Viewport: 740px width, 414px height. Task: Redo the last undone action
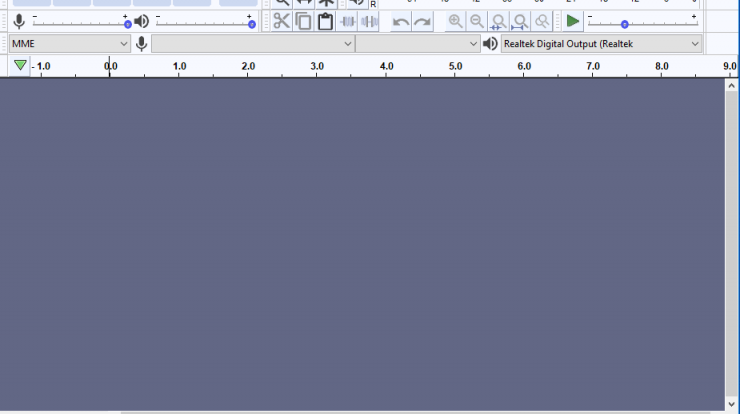(x=422, y=22)
